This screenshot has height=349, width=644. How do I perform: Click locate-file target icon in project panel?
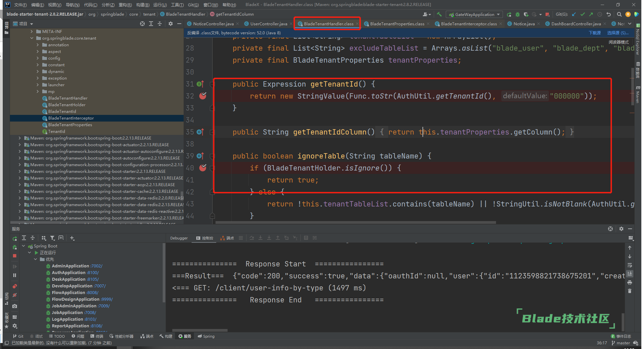(142, 24)
